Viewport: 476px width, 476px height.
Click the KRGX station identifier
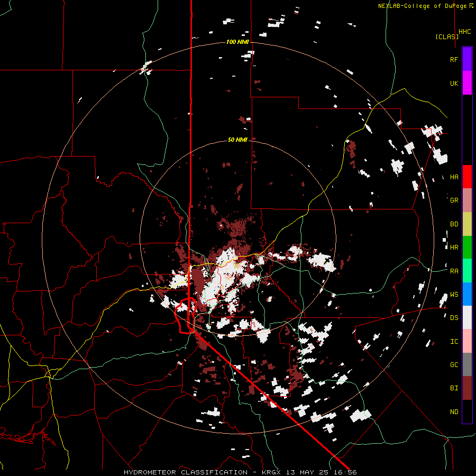tap(272, 472)
